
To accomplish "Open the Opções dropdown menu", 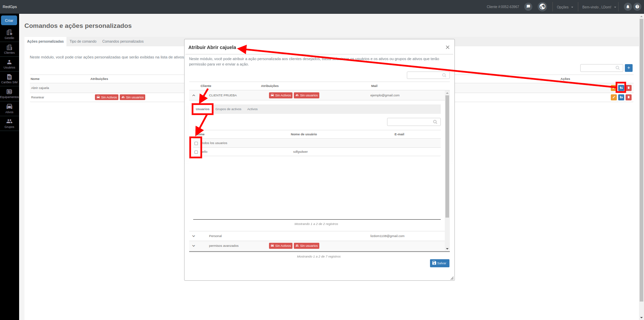I will click(x=565, y=7).
